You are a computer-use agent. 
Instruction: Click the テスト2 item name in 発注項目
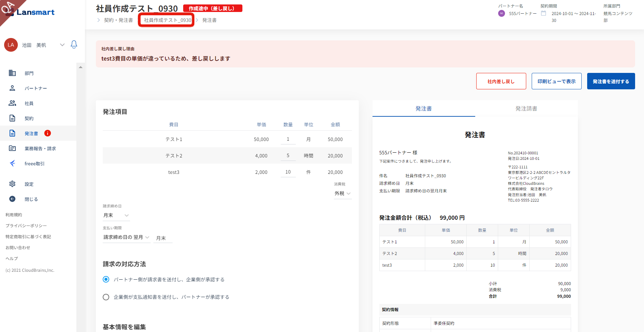tap(174, 156)
